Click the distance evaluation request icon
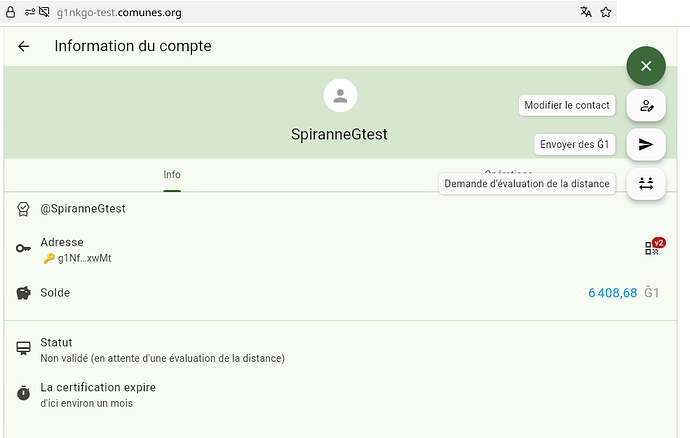The height and width of the screenshot is (438, 690). [646, 183]
